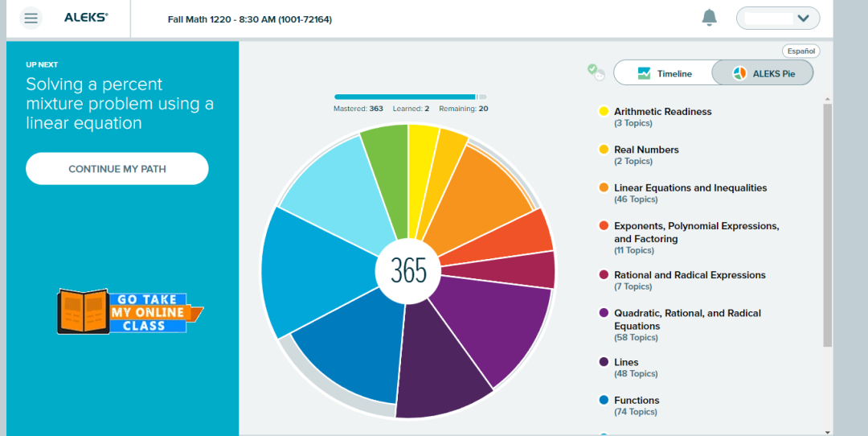The width and height of the screenshot is (868, 436).
Task: Expand the user account dropdown
Action: 777,18
